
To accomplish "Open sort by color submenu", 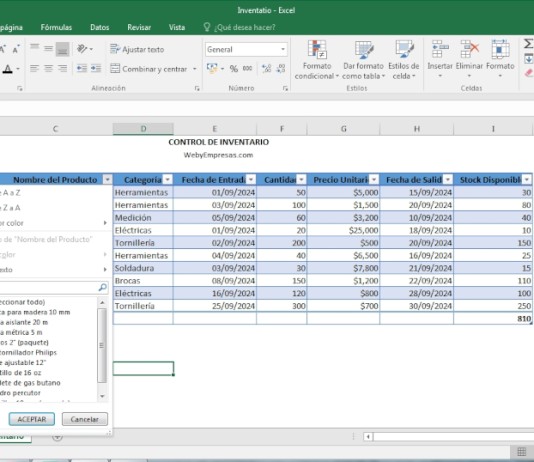I will (54, 223).
